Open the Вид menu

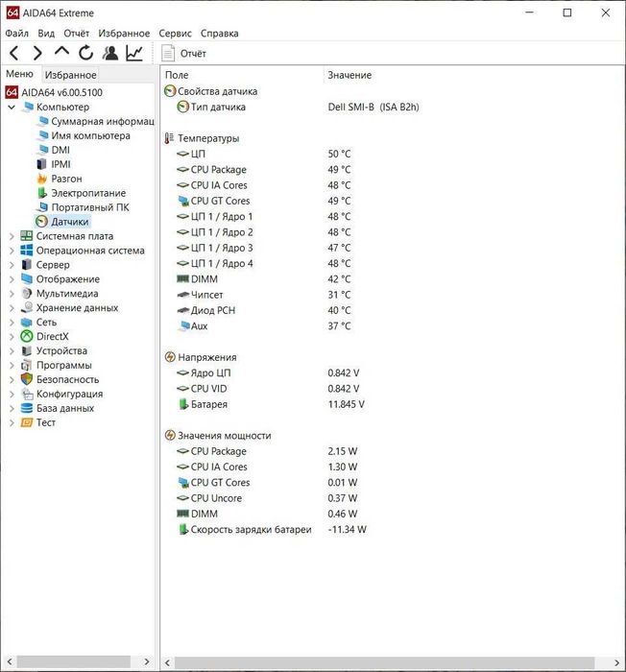pos(46,34)
